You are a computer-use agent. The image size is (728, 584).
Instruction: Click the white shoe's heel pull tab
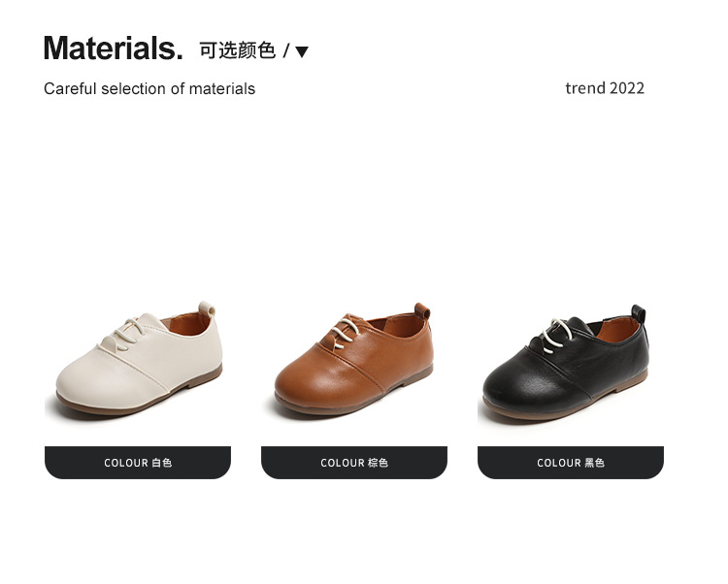point(207,308)
